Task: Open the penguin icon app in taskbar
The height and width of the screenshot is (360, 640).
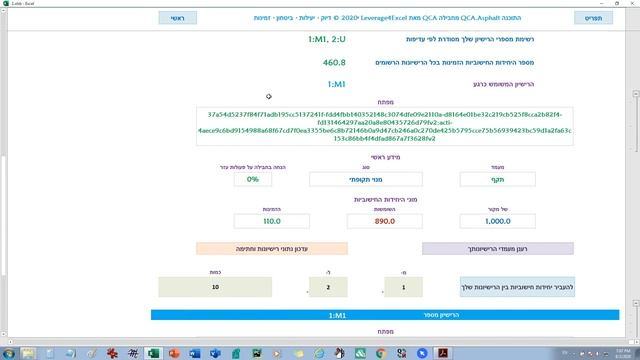Action: click(340, 353)
